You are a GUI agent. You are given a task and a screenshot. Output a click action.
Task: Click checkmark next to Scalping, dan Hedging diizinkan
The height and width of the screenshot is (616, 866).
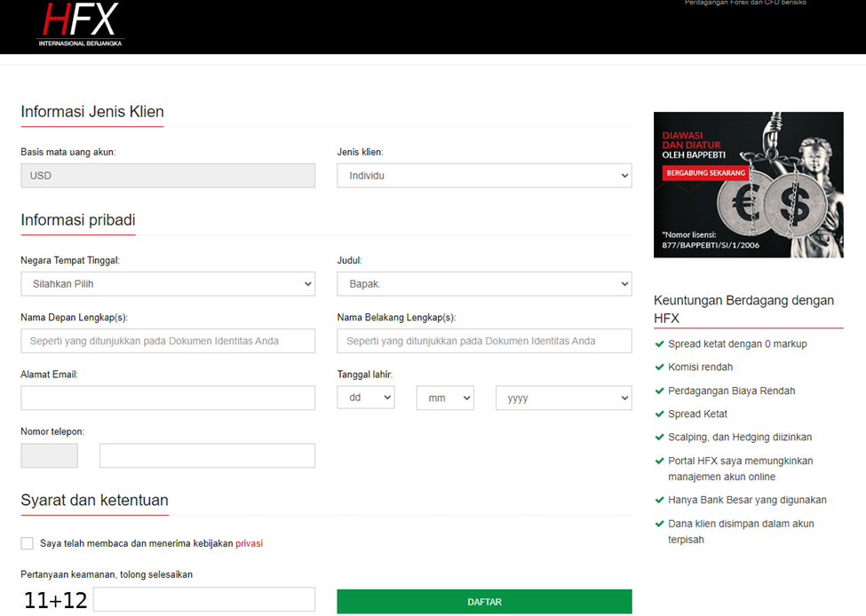(x=659, y=438)
